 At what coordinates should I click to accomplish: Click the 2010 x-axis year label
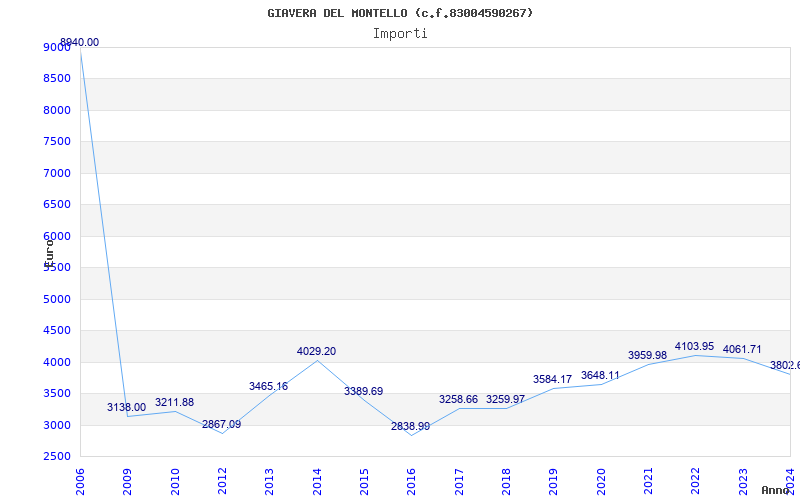click(175, 482)
